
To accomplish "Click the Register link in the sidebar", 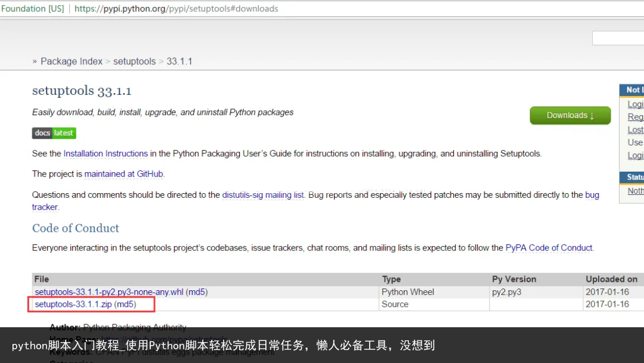I will click(636, 117).
